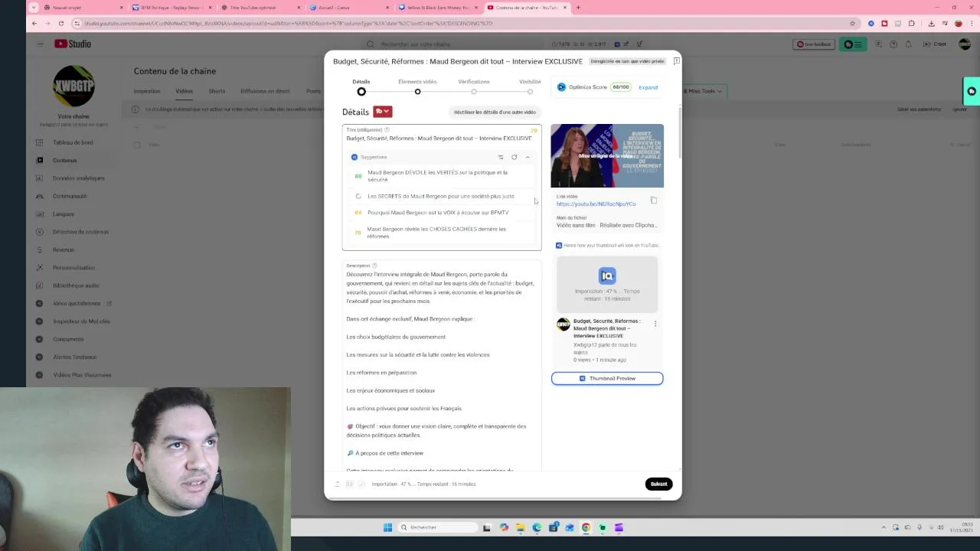Go to the Éléments vidéo step

click(x=417, y=86)
